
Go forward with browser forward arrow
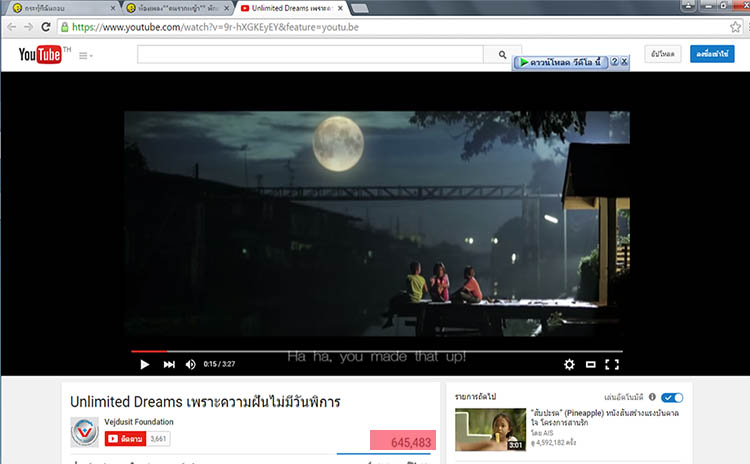pyautogui.click(x=29, y=27)
